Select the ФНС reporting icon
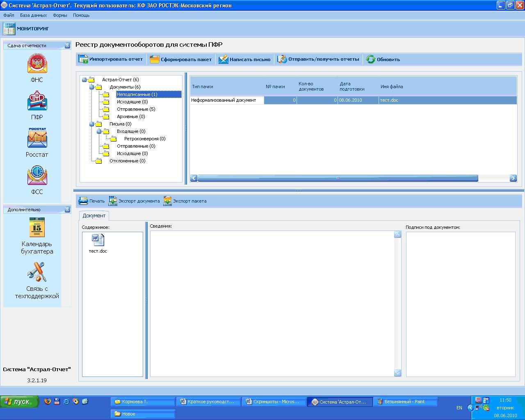Image resolution: width=525 pixels, height=420 pixels. pos(37,63)
